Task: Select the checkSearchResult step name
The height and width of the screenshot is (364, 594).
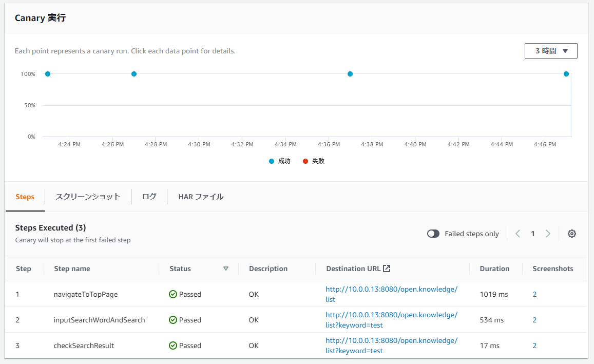Action: click(x=84, y=346)
